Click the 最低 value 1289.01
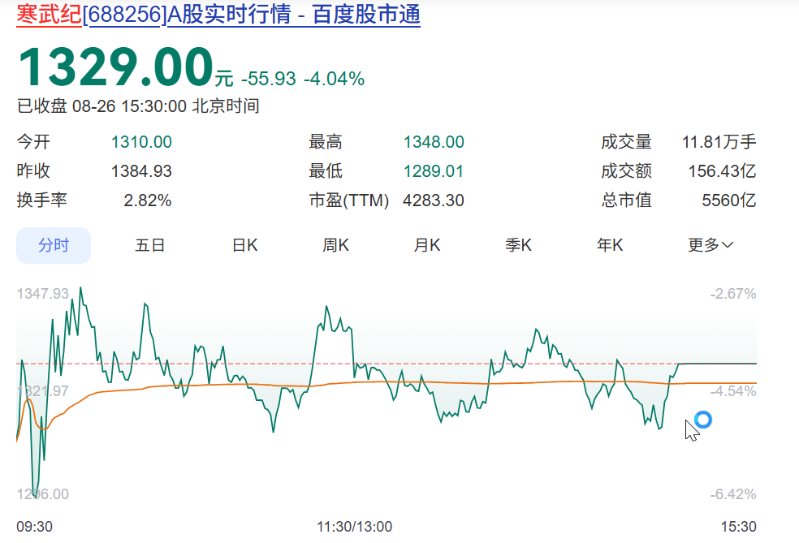The image size is (799, 543). coord(433,172)
